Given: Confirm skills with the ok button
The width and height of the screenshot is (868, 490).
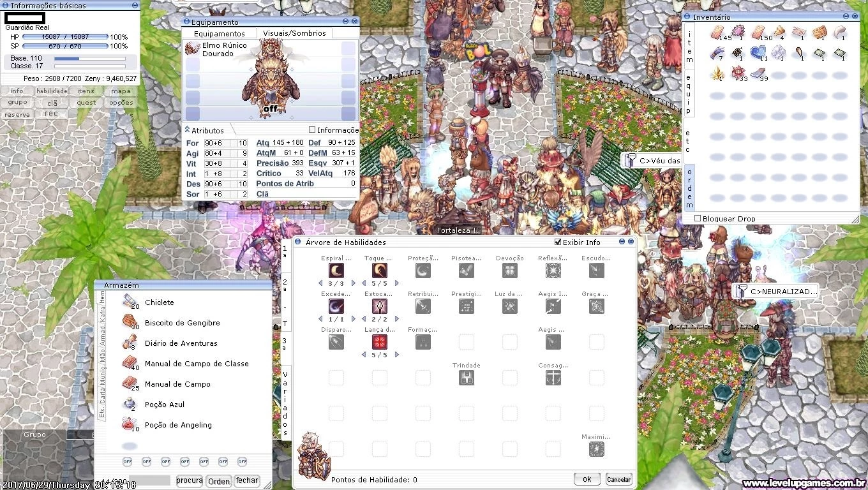Looking at the screenshot, I should pos(587,479).
